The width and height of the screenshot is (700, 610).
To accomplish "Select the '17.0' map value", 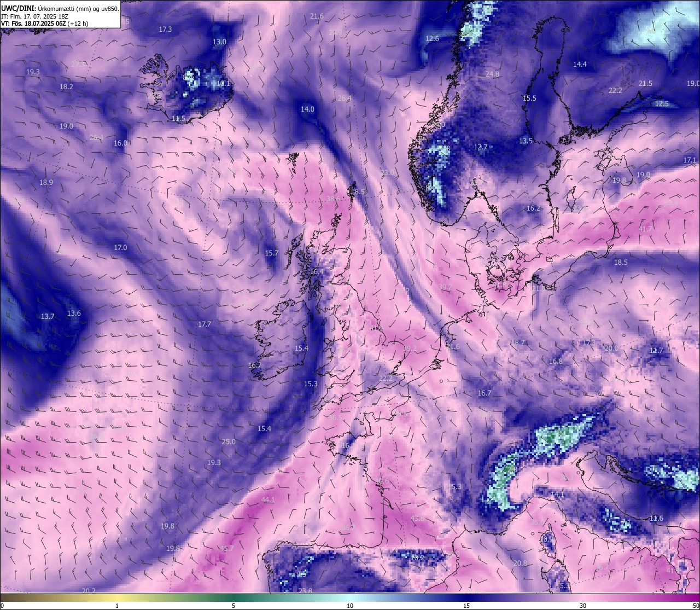I will [x=120, y=247].
